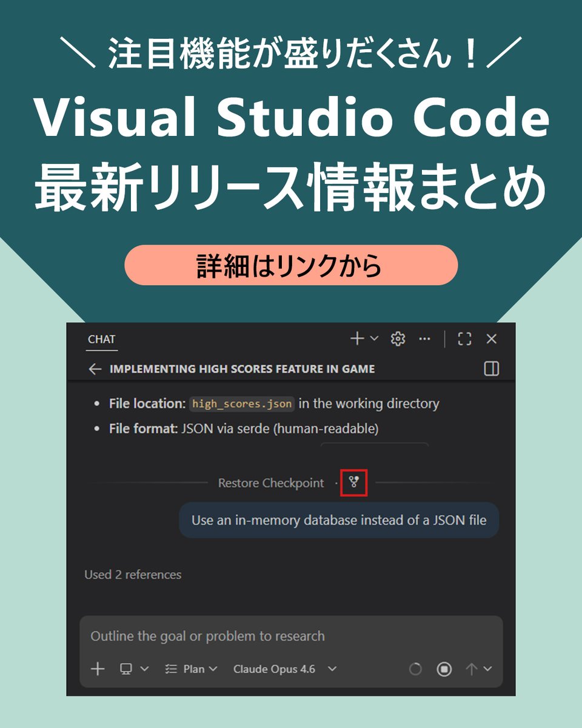Expand the 'Used 2 references' section
582x728 pixels.
[x=133, y=575]
